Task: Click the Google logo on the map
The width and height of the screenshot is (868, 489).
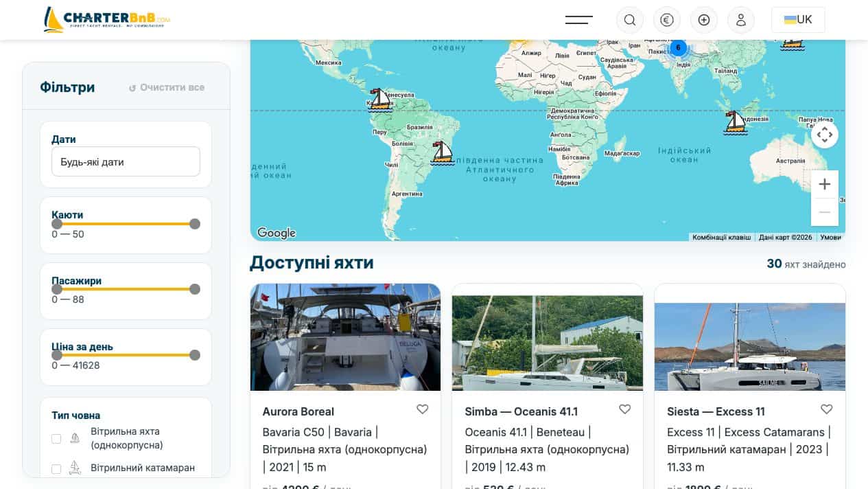Action: (x=277, y=233)
